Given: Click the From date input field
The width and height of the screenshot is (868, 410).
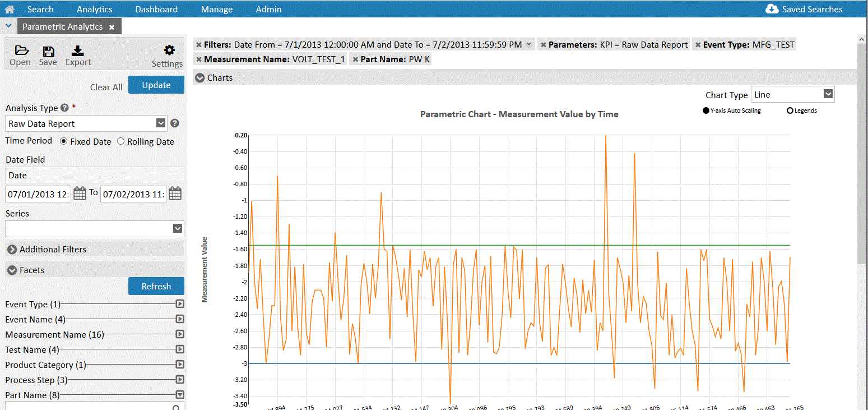Looking at the screenshot, I should [x=38, y=194].
